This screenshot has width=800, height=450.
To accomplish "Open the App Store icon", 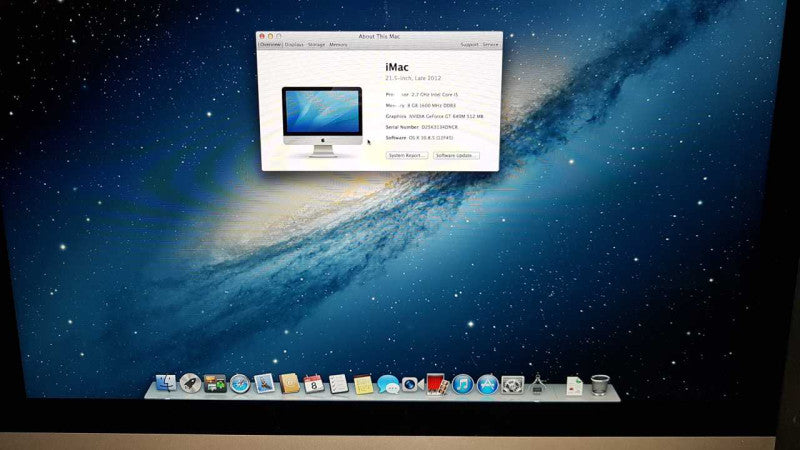I will (487, 384).
